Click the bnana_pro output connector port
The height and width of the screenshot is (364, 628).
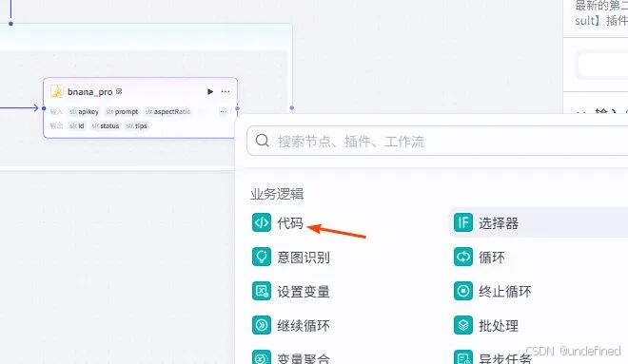tap(238, 108)
